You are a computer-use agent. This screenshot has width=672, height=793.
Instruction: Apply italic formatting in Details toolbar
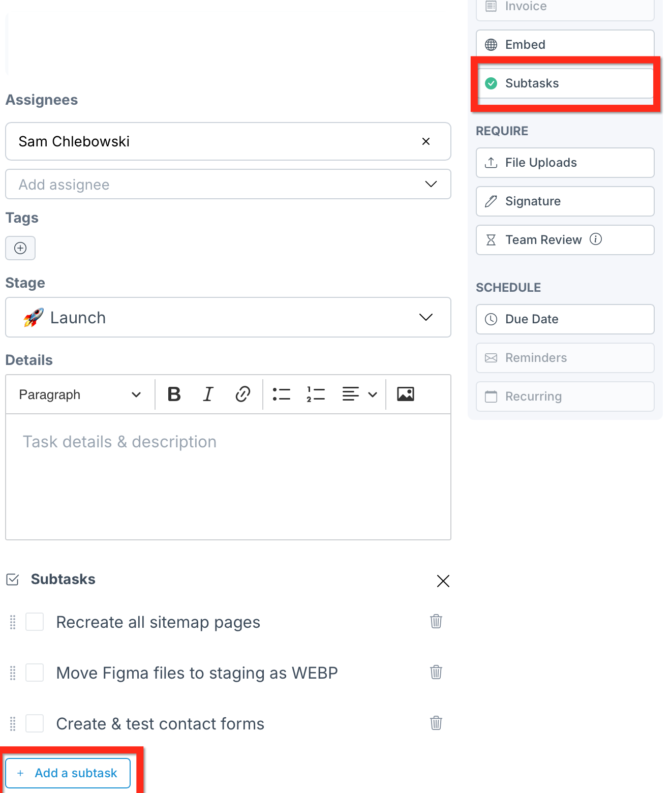pyautogui.click(x=208, y=394)
